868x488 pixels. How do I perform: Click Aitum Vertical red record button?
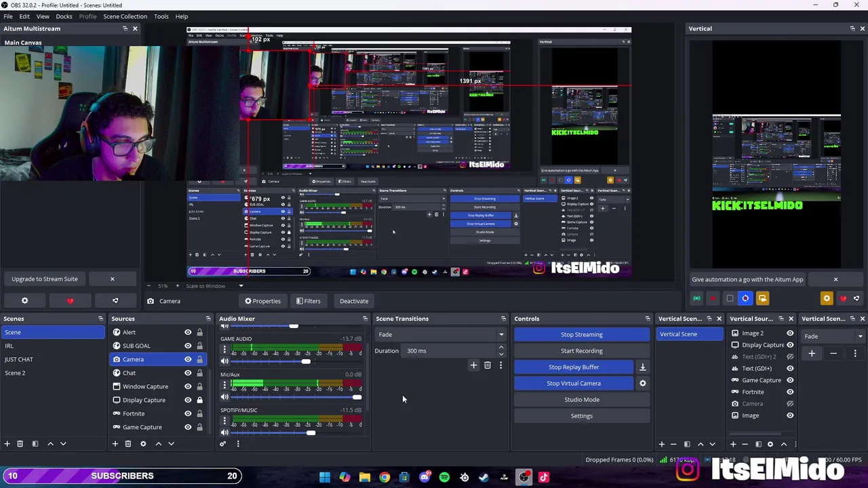[x=713, y=298]
